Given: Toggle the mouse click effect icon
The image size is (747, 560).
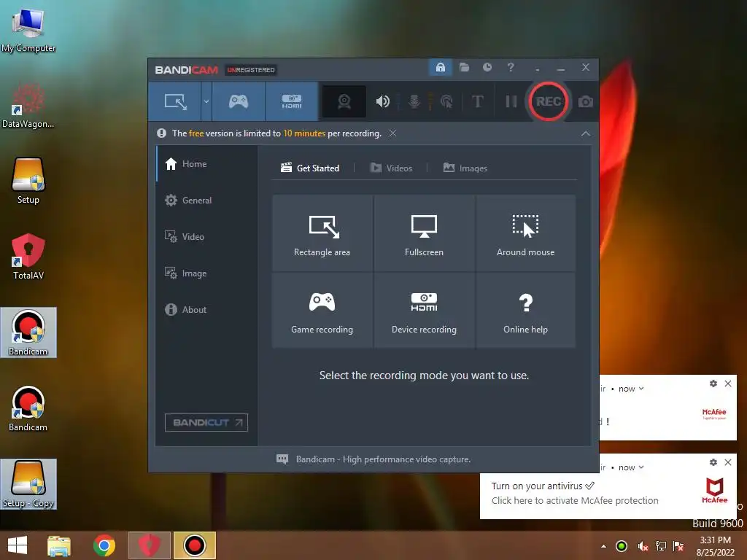Looking at the screenshot, I should pyautogui.click(x=446, y=101).
